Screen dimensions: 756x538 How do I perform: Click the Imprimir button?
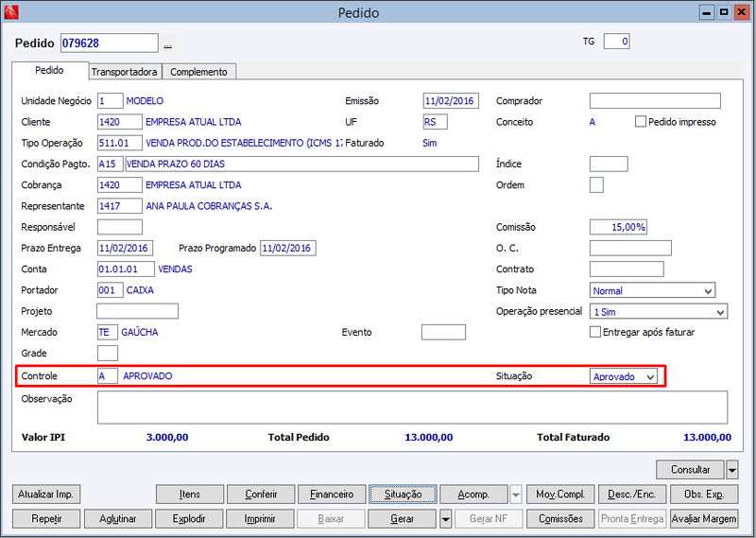tap(261, 519)
